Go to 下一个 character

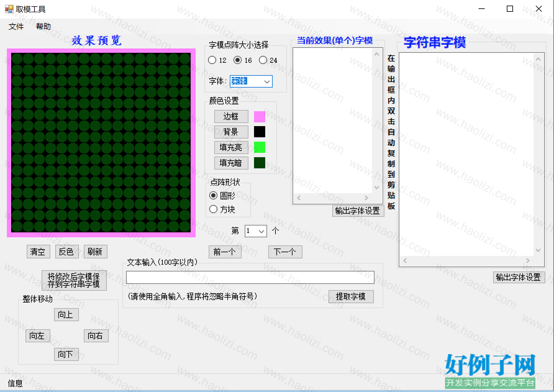pyautogui.click(x=285, y=252)
